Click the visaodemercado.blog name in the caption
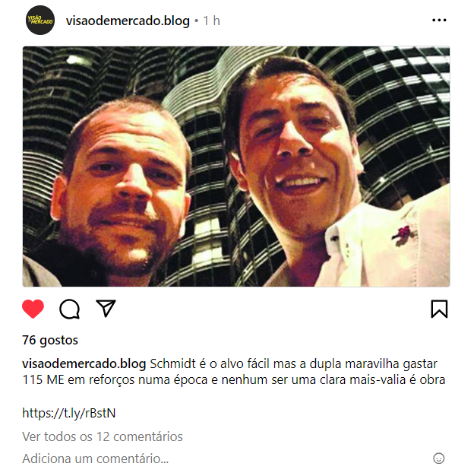The width and height of the screenshot is (474, 476). pyautogui.click(x=84, y=363)
